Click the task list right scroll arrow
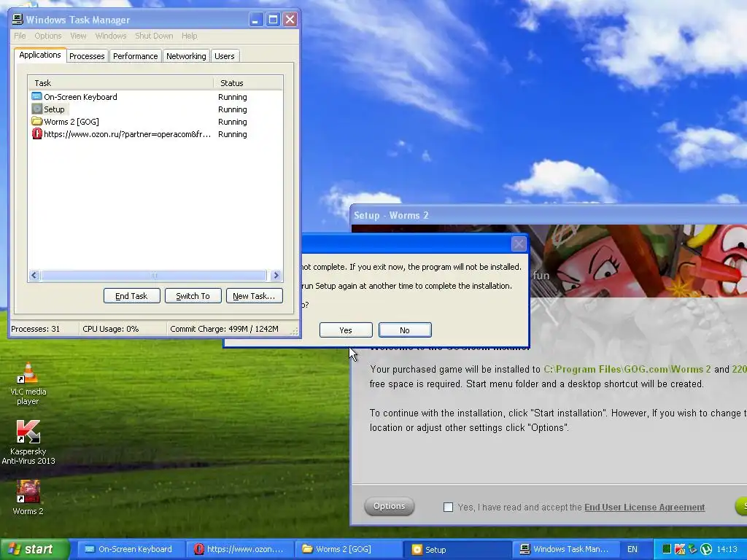Viewport: 747px width, 560px height. (276, 275)
